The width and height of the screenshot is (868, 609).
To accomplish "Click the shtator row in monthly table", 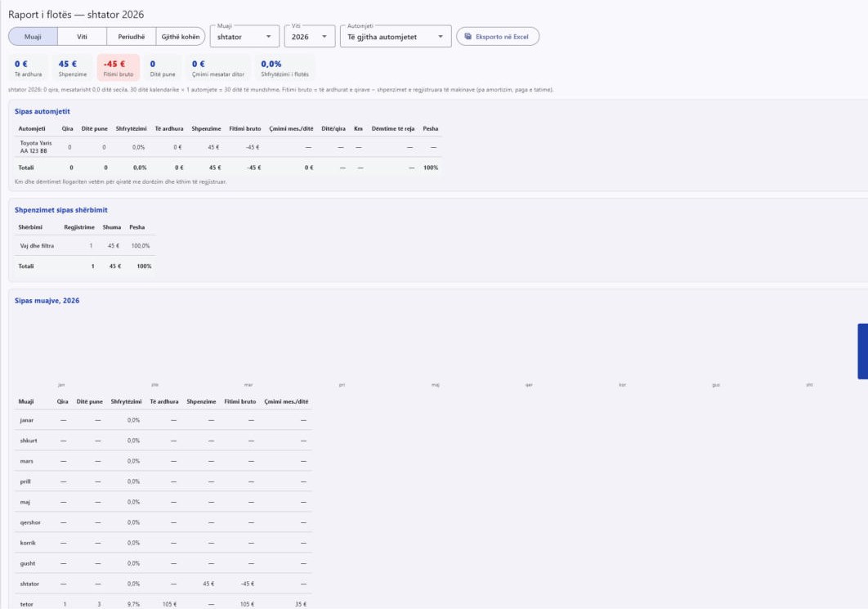I will coord(163,584).
